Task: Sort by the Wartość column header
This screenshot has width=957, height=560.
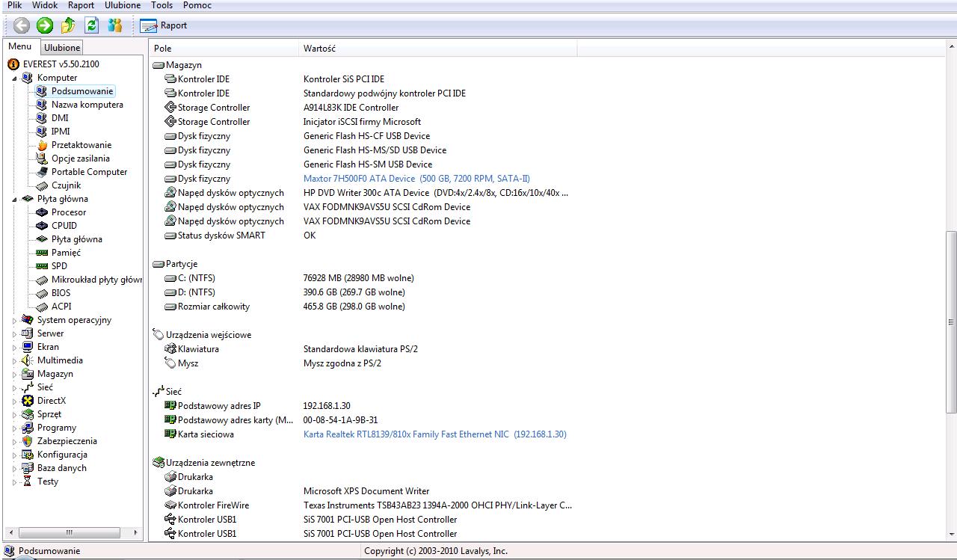Action: [x=437, y=49]
